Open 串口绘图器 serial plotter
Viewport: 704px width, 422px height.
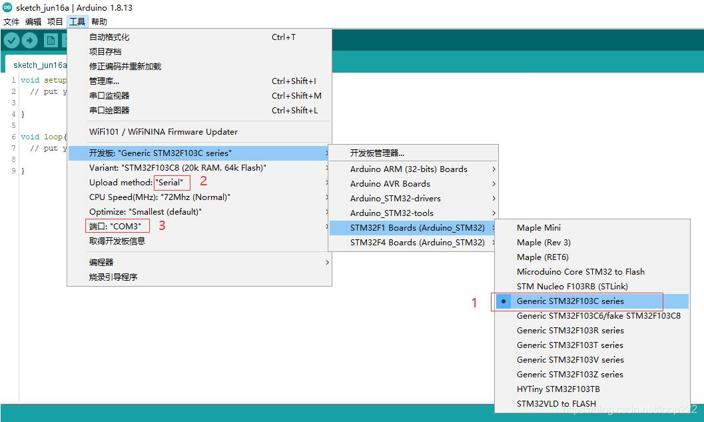[x=199, y=110]
